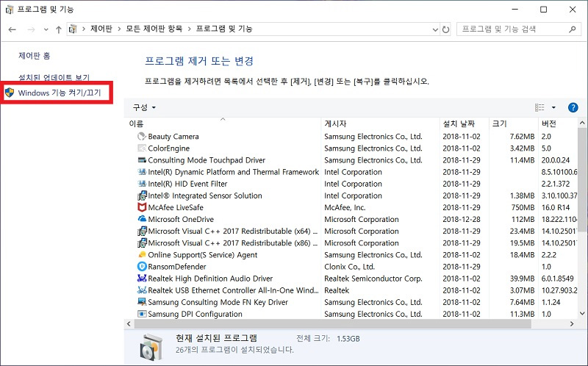The image size is (588, 366).
Task: Open Windows 기능 켜기/끄기 link
Action: (60, 93)
